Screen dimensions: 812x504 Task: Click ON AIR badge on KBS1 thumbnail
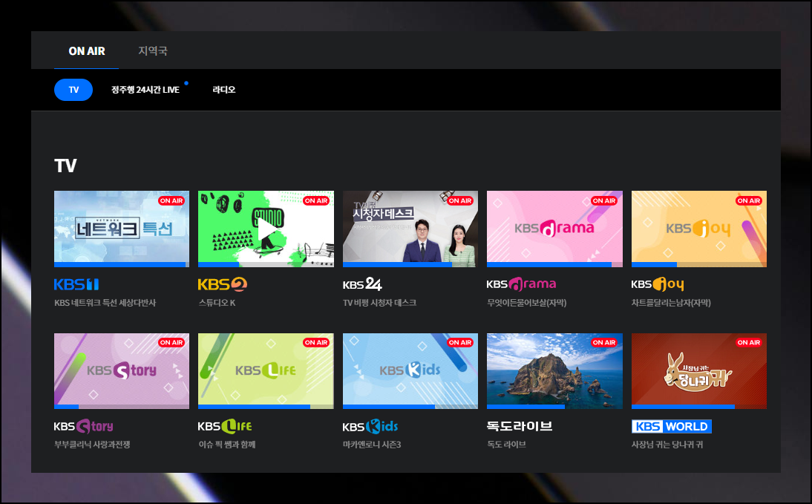(x=171, y=200)
